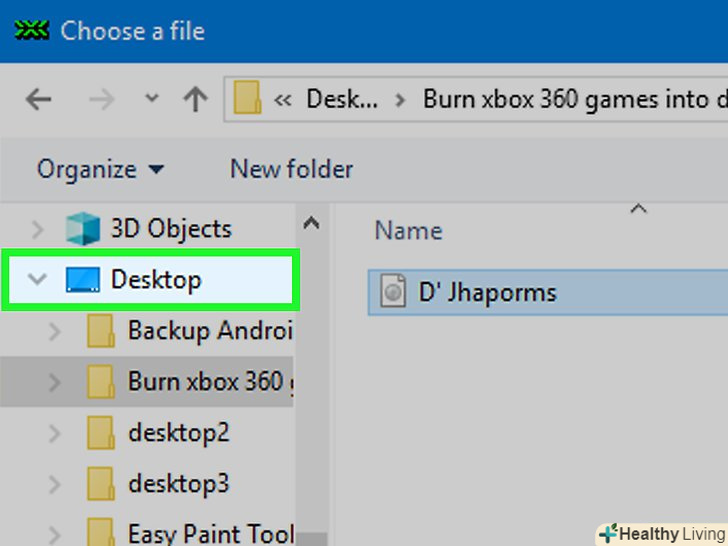Go up one folder level

coord(195,99)
